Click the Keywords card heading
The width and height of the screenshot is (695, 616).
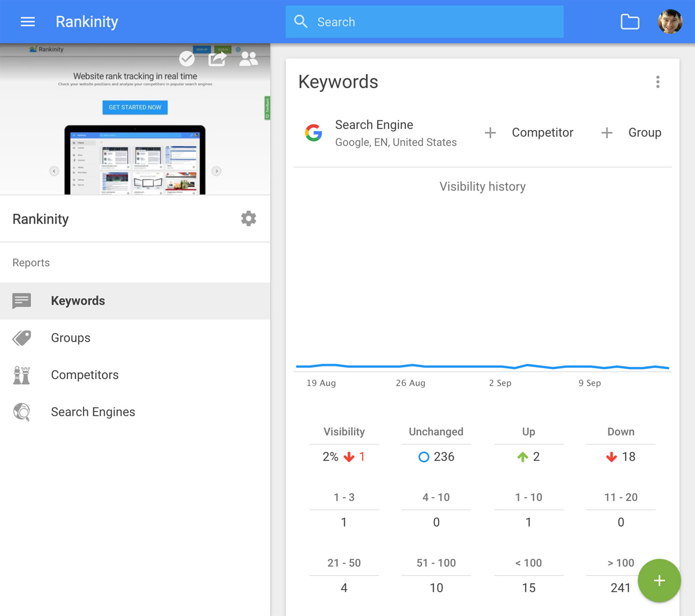click(338, 82)
